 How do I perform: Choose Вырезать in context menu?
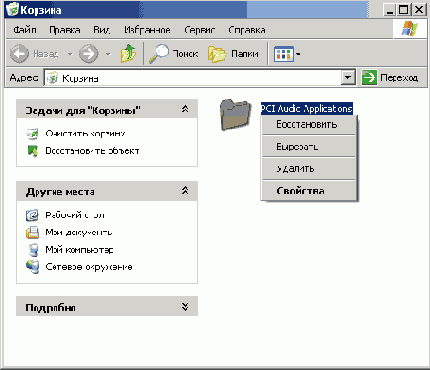309,147
